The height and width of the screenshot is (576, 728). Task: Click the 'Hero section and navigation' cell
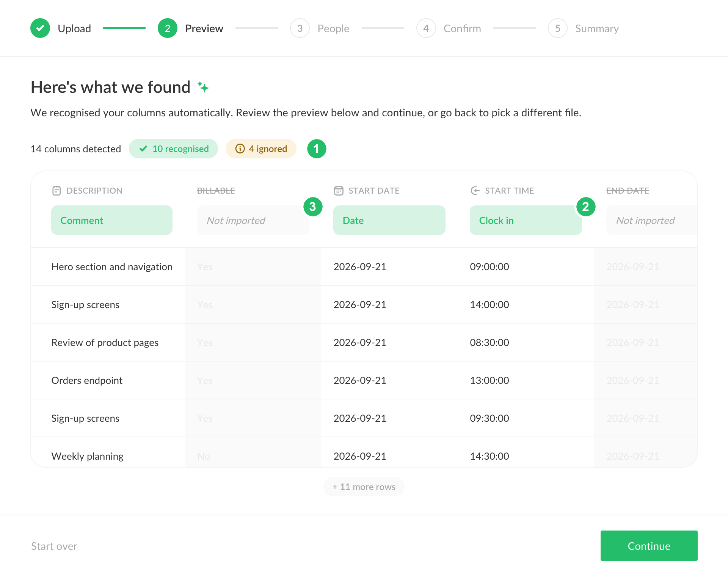(112, 267)
